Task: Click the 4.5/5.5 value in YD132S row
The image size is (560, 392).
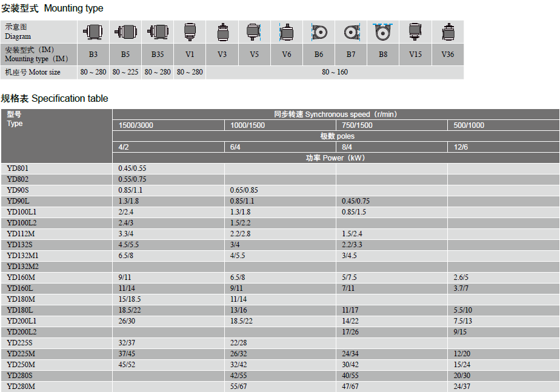Action: pos(128,245)
